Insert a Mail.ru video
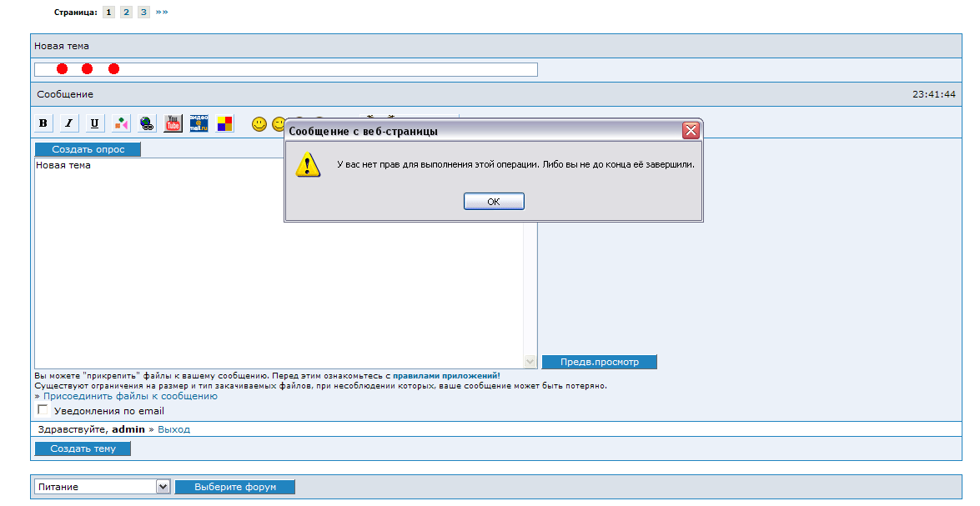The width and height of the screenshot is (980, 506). click(x=199, y=123)
